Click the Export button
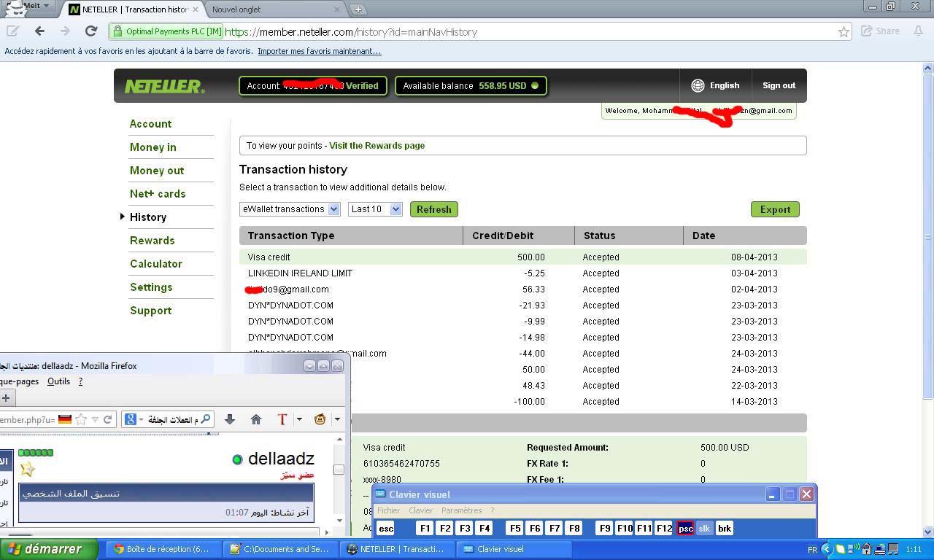 click(x=775, y=209)
